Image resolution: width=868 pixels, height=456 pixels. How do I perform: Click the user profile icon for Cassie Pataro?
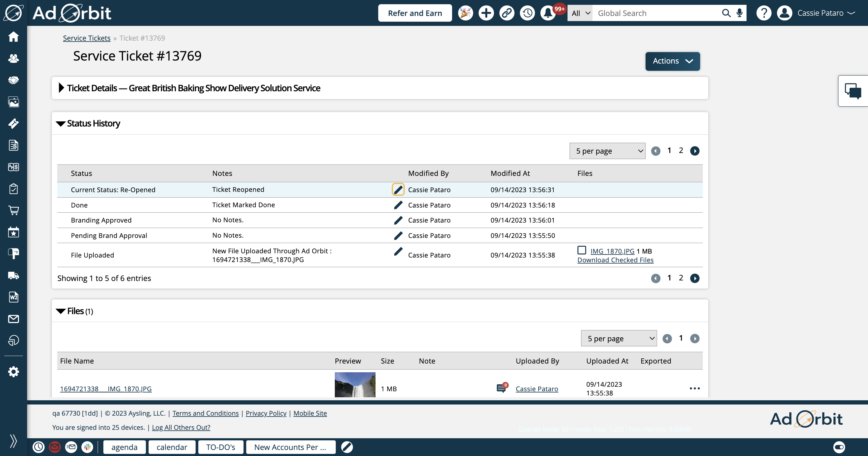tap(785, 13)
